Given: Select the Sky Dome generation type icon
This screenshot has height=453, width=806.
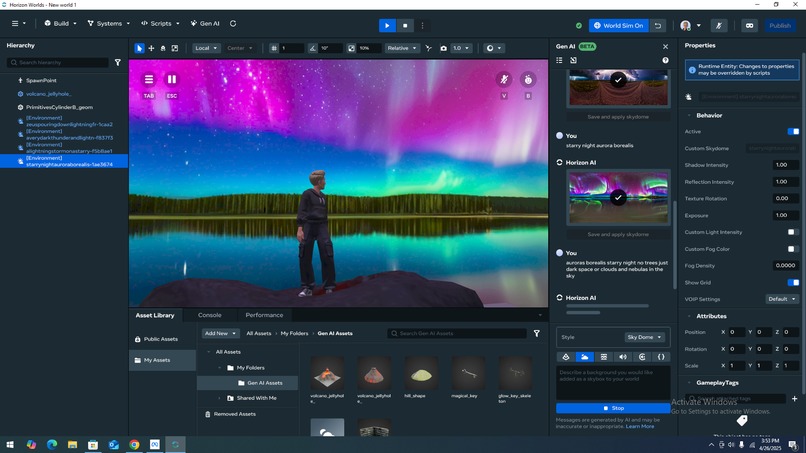Looking at the screenshot, I should 584,357.
